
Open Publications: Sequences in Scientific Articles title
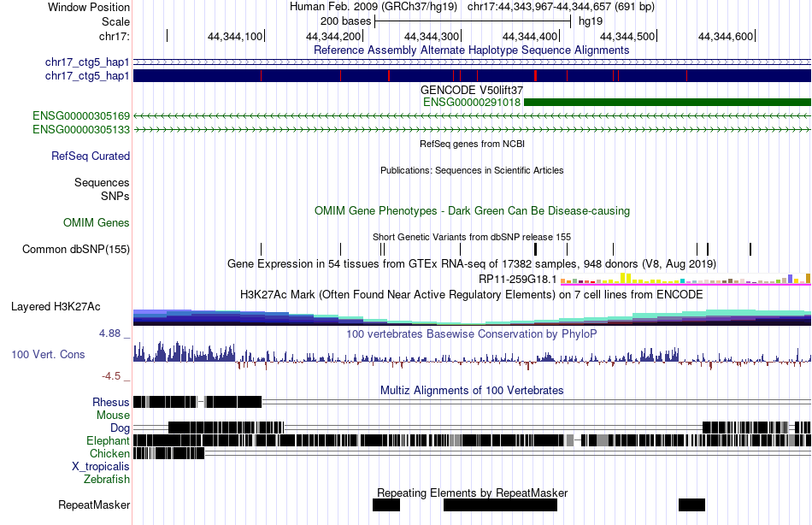click(x=472, y=170)
